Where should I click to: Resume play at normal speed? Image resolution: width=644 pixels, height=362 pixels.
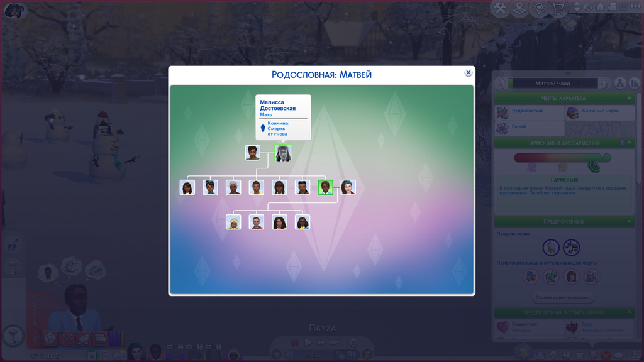(x=308, y=343)
